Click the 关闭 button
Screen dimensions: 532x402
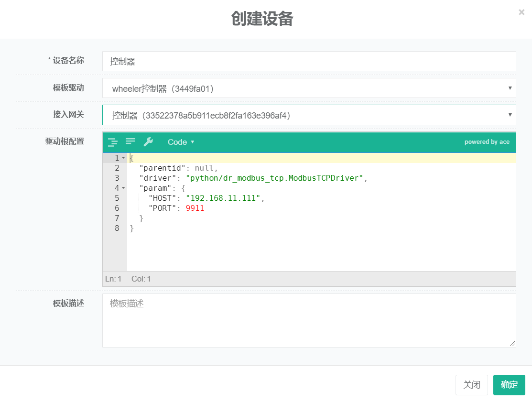click(472, 385)
